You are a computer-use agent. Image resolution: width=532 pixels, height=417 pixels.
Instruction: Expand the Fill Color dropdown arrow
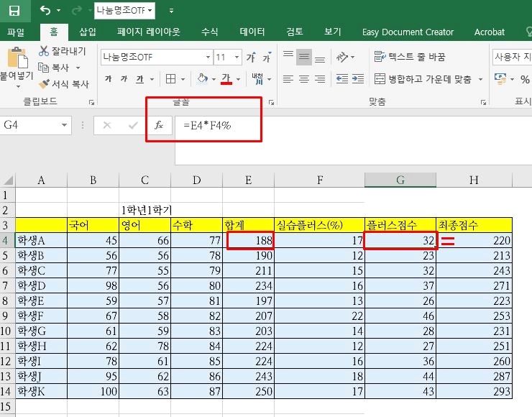coord(214,79)
